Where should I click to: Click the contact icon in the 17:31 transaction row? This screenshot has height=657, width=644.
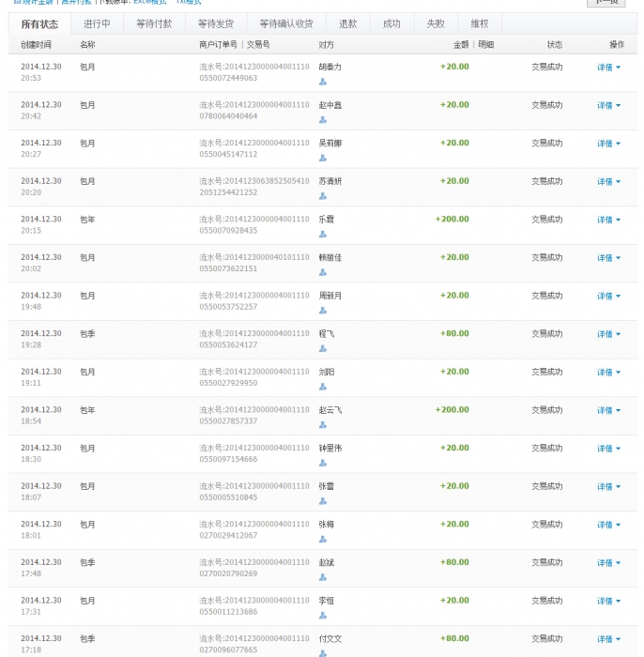point(323,616)
